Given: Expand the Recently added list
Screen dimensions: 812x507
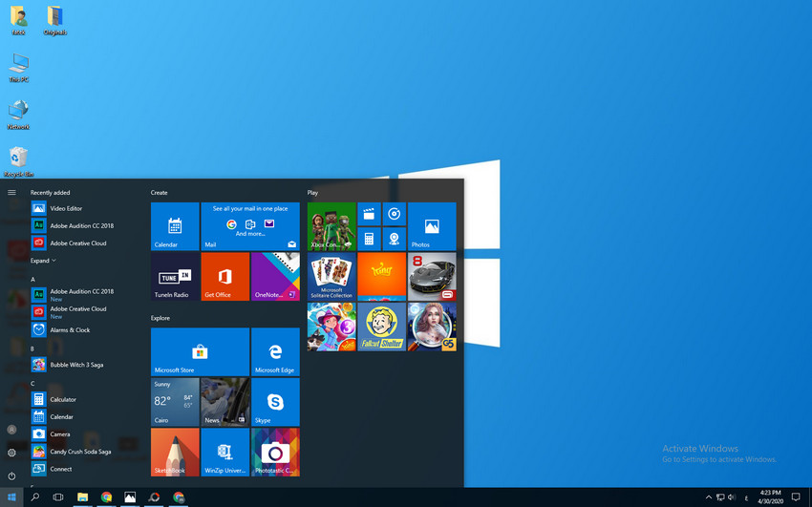Looking at the screenshot, I should [43, 261].
